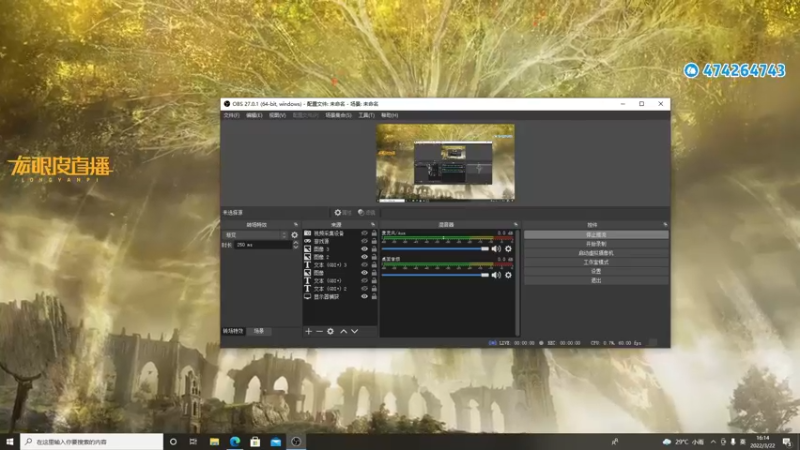The width and height of the screenshot is (800, 450).
Task: Toggle visibility of unnumbered 文本 (GDI+) source
Action: click(x=364, y=281)
